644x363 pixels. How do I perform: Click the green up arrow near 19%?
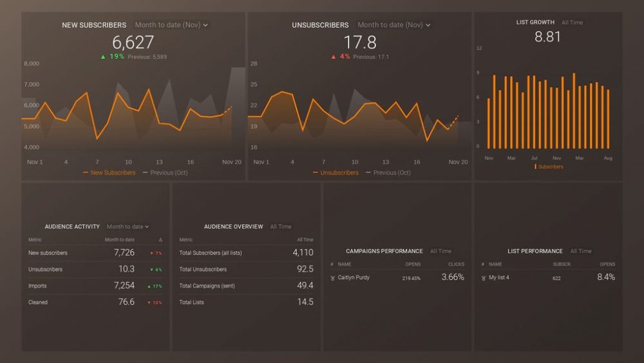(x=102, y=57)
